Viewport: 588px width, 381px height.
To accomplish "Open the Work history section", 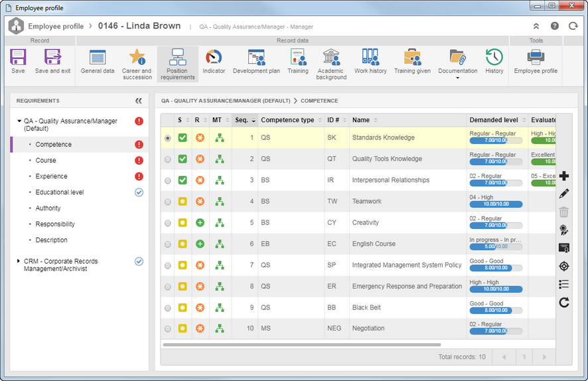I will click(x=370, y=62).
